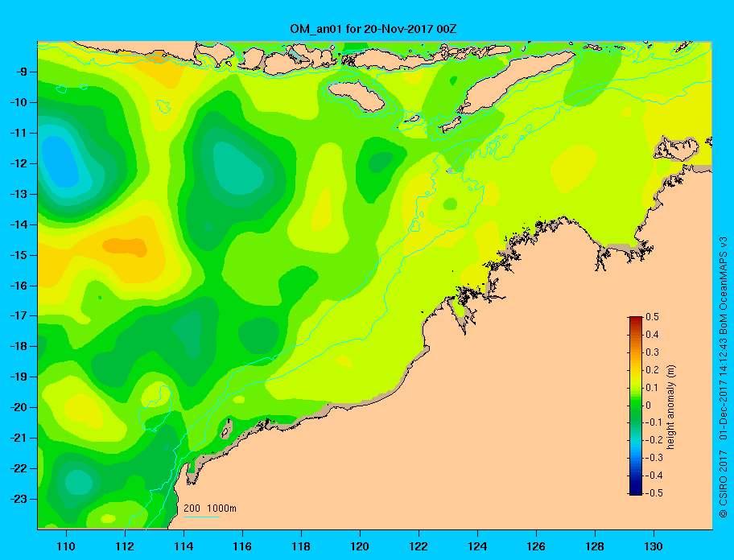Click the "height anomaly (m)" colorbar label
Screen dimensions: 734x560
point(670,406)
